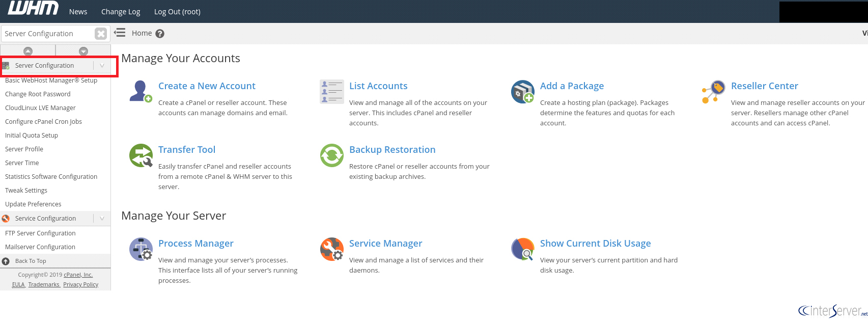Open Configure cPanel Cron Jobs
Viewport: 868px width, 319px height.
[43, 122]
